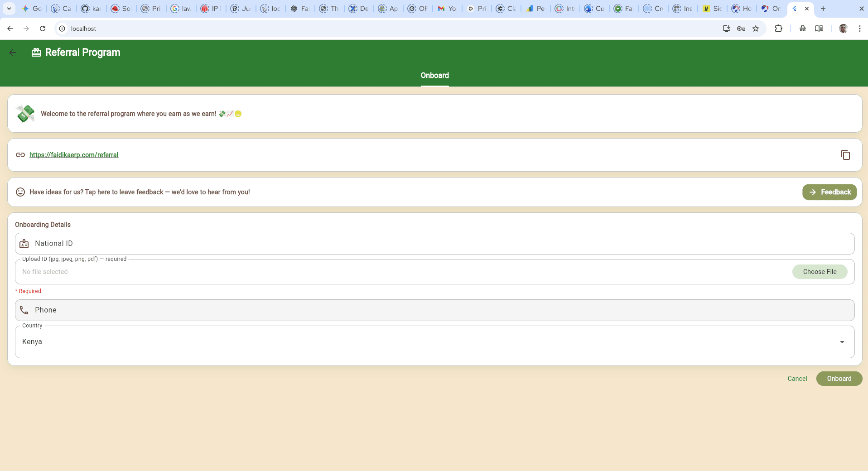This screenshot has width=868, height=471.
Task: Cancel the onboarding form
Action: pos(797,379)
